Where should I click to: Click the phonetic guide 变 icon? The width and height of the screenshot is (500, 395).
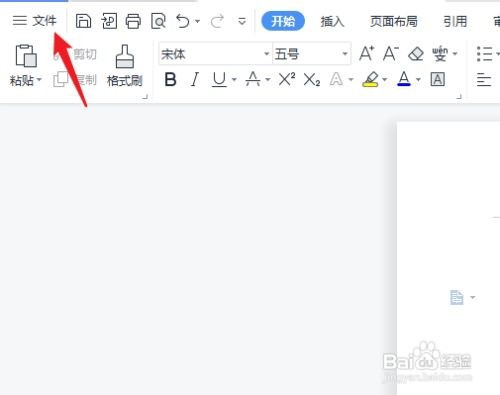point(440,54)
